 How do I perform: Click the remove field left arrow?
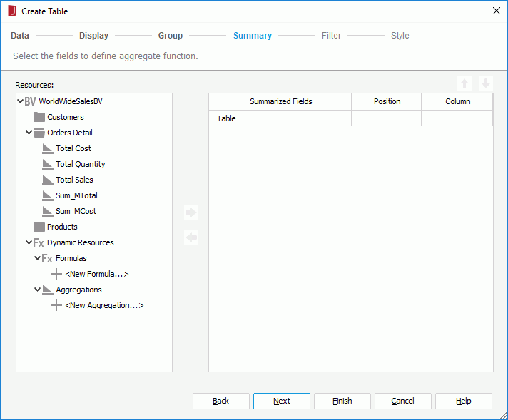191,237
